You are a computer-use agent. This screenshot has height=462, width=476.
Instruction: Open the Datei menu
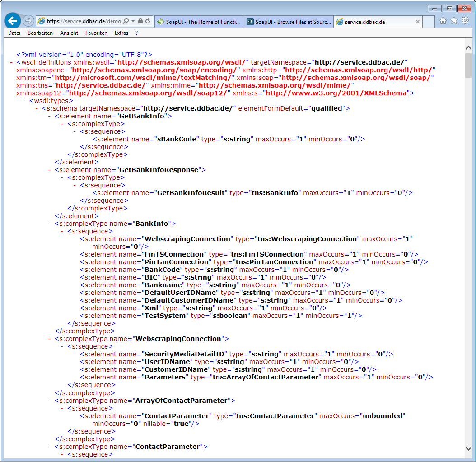(x=14, y=33)
